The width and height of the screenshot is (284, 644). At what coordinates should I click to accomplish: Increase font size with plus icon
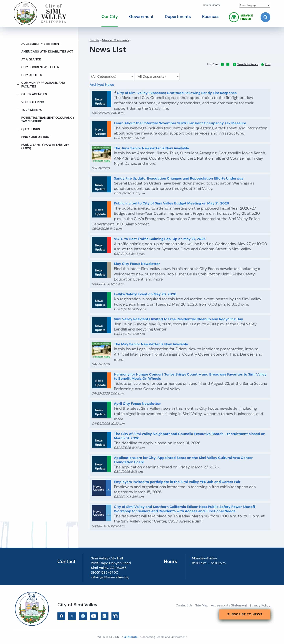222,65
